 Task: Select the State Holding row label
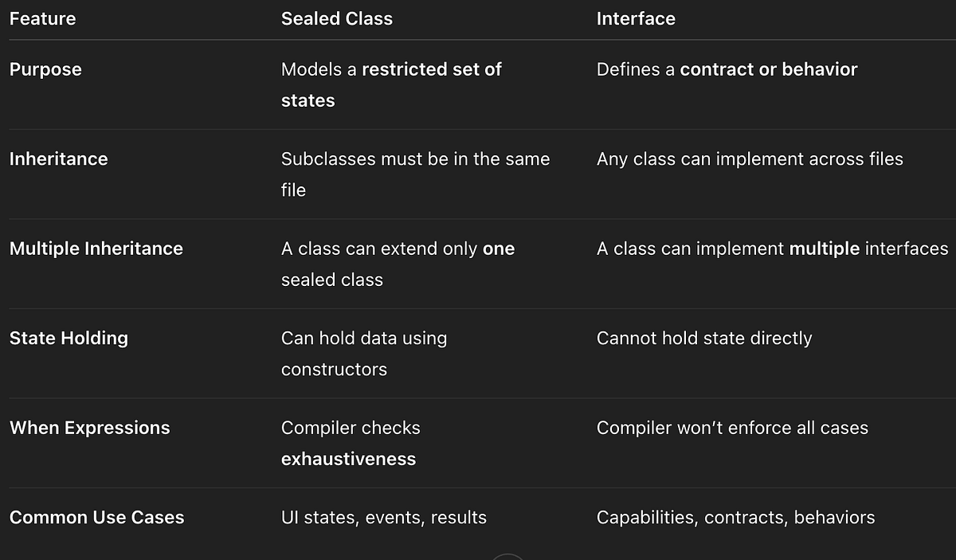pos(69,338)
